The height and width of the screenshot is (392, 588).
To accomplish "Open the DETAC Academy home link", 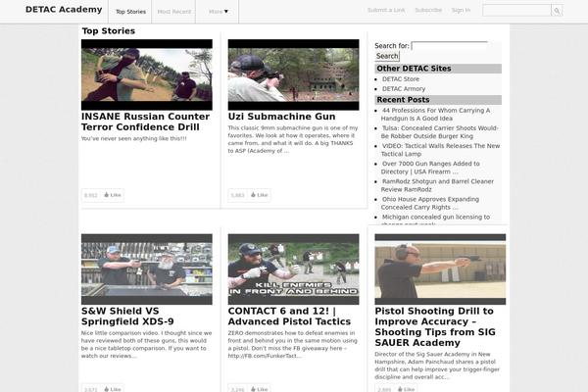I will point(64,10).
